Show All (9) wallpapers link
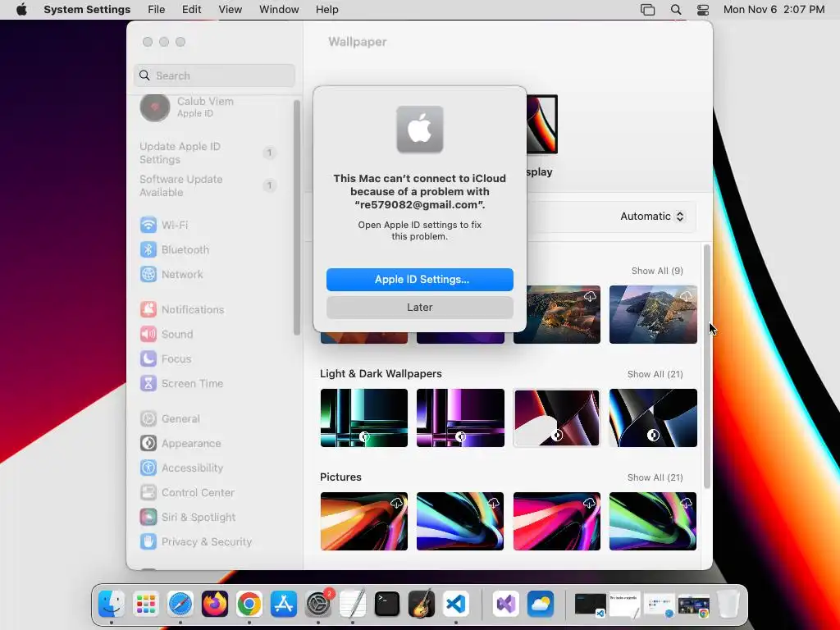The height and width of the screenshot is (630, 840). (657, 271)
